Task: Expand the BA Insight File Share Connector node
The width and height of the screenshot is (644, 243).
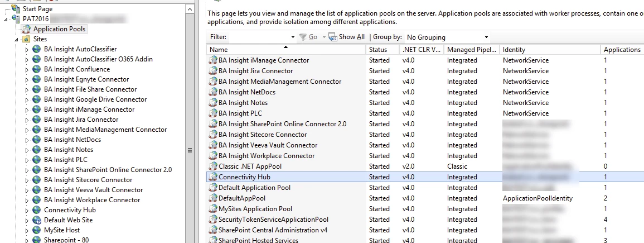Action: 27,89
